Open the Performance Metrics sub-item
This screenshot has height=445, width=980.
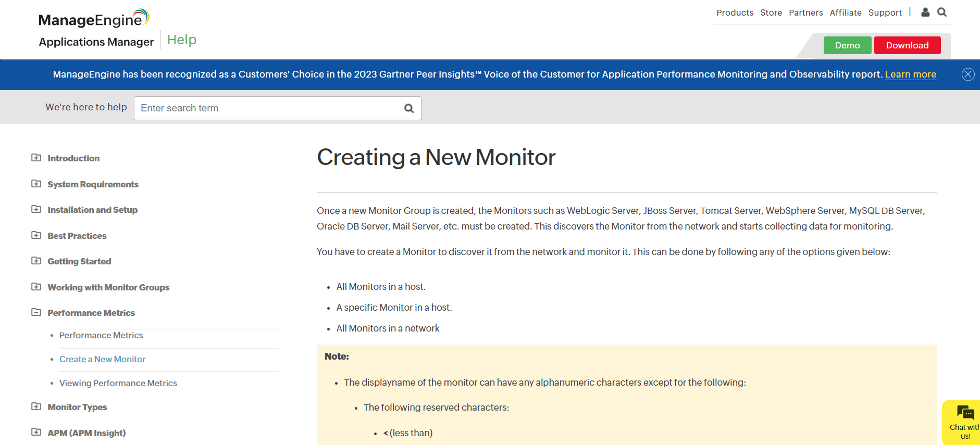101,335
